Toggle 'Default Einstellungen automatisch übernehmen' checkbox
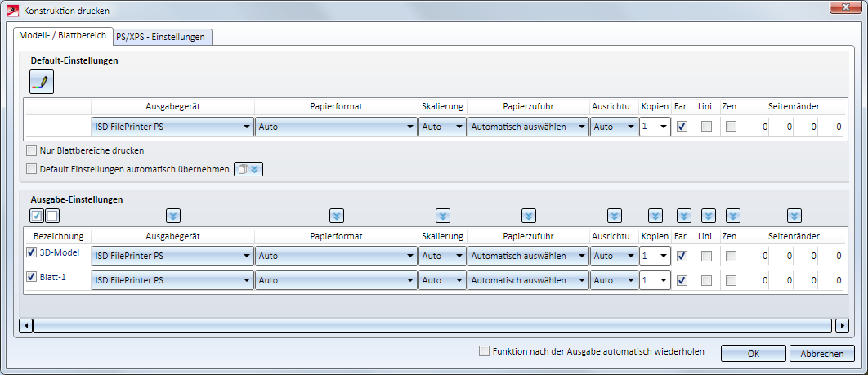 (32, 169)
